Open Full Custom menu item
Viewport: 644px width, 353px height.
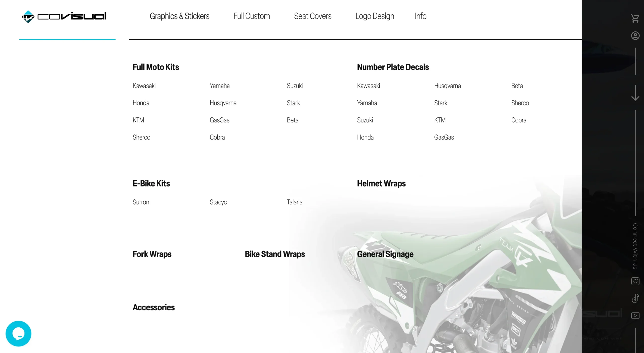click(x=252, y=16)
